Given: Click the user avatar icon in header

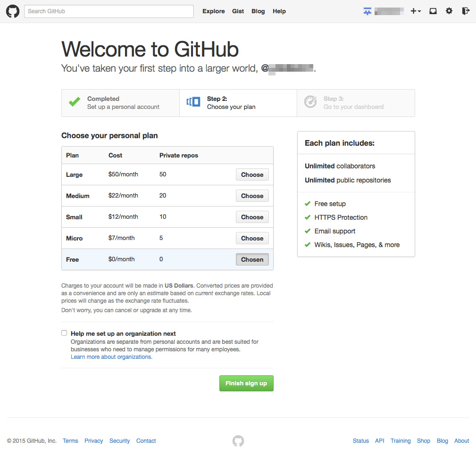Looking at the screenshot, I should point(367,11).
